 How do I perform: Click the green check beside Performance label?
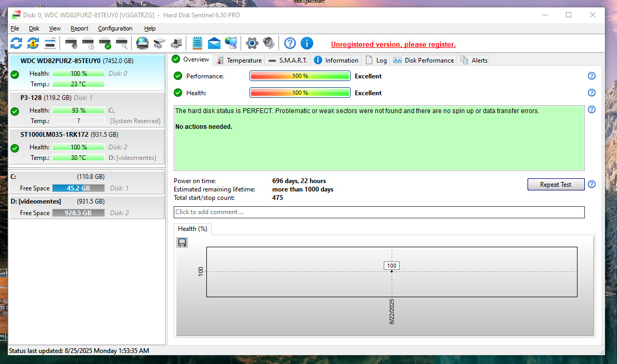coord(178,76)
